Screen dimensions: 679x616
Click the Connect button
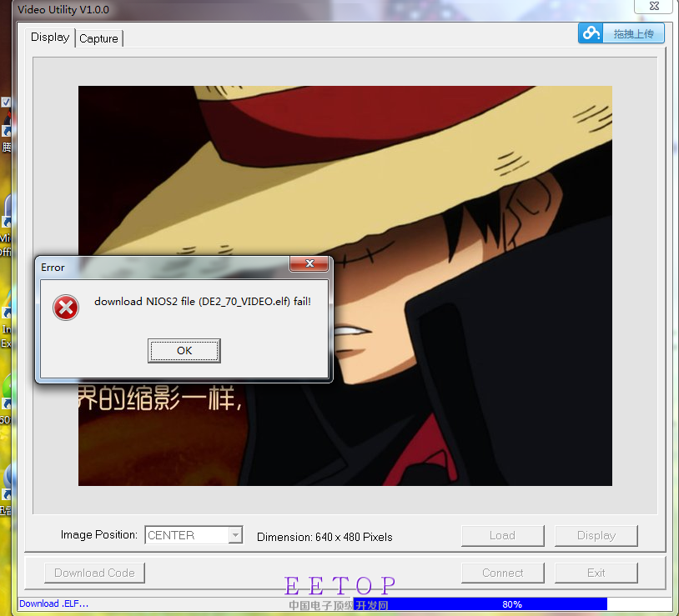(502, 573)
